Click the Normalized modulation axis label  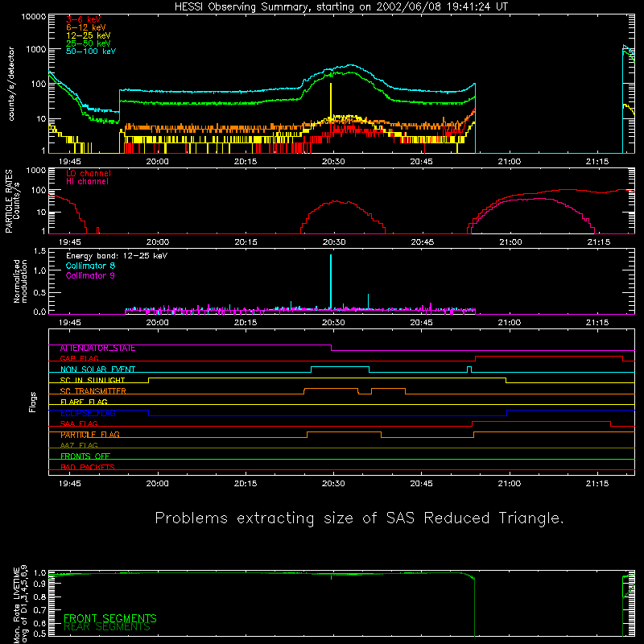pos(20,281)
